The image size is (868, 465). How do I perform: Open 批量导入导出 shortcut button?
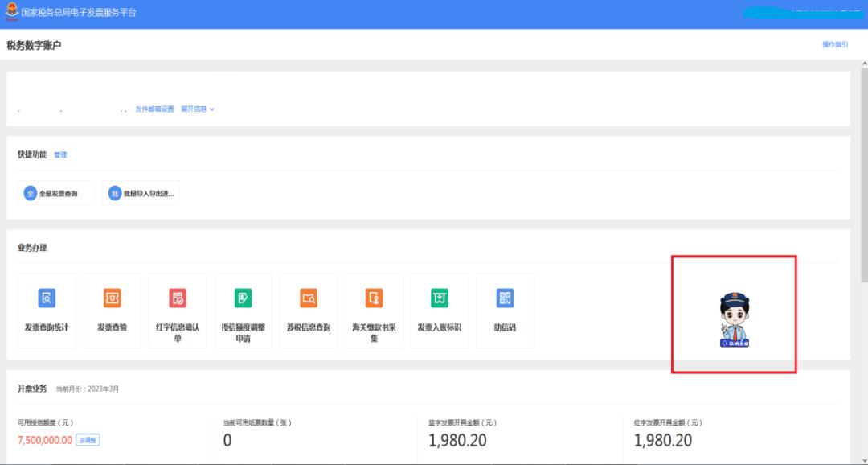(141, 193)
